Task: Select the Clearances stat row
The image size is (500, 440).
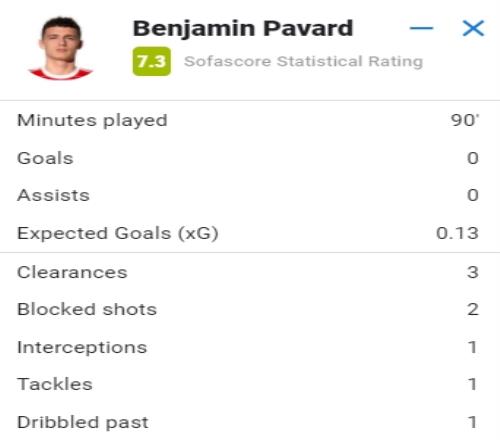Action: 250,272
